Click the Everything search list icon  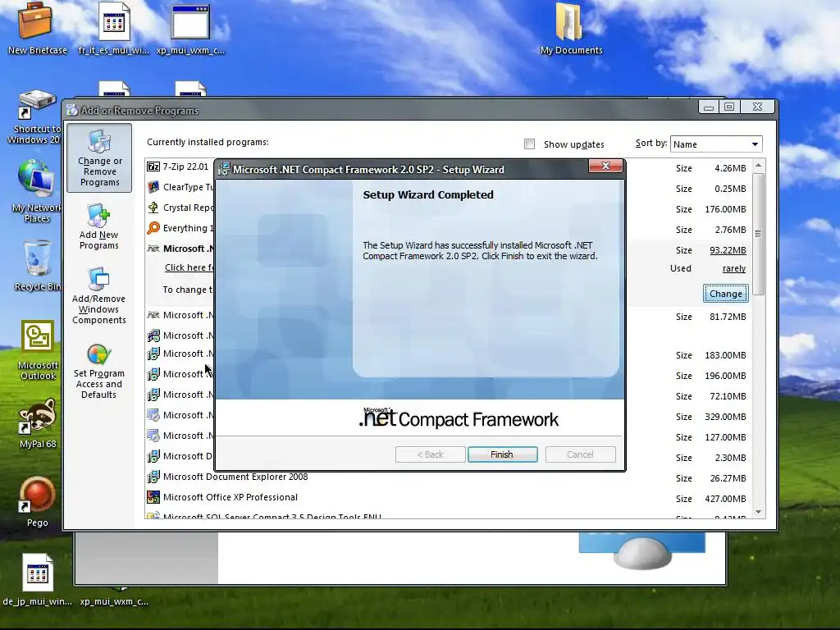pos(153,228)
